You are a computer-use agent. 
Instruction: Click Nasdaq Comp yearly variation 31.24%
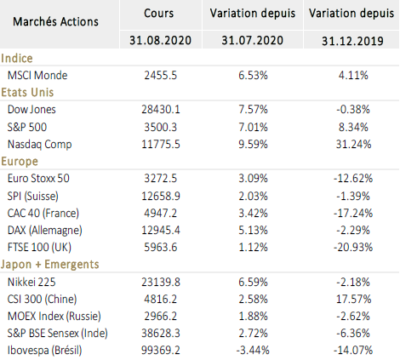(353, 144)
